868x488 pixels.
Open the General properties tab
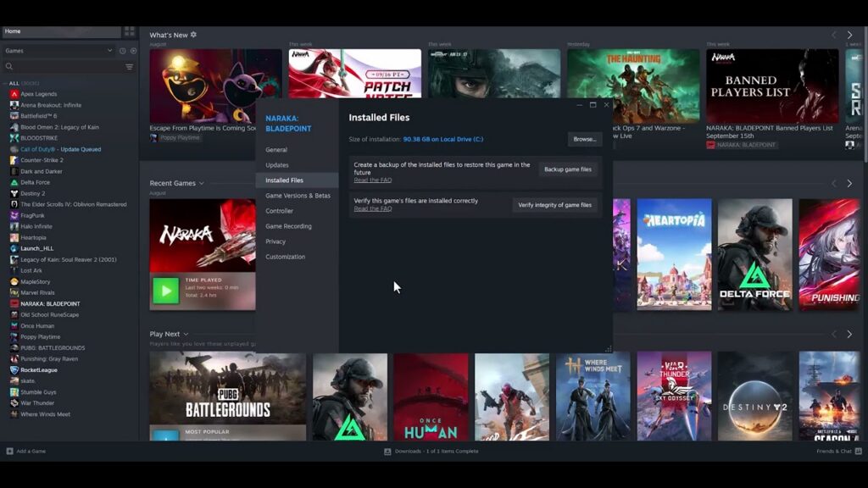[x=276, y=150]
